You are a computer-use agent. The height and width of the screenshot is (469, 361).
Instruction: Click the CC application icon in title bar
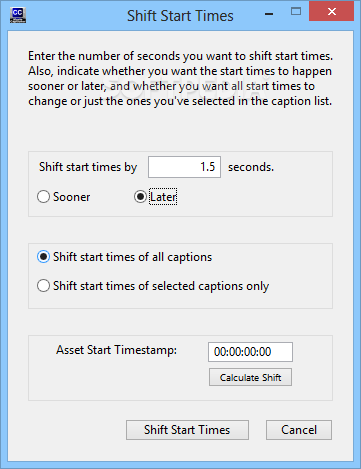tap(18, 16)
